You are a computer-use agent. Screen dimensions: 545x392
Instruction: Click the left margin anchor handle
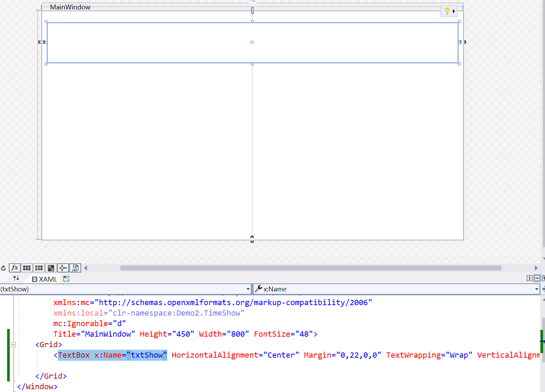[42, 42]
